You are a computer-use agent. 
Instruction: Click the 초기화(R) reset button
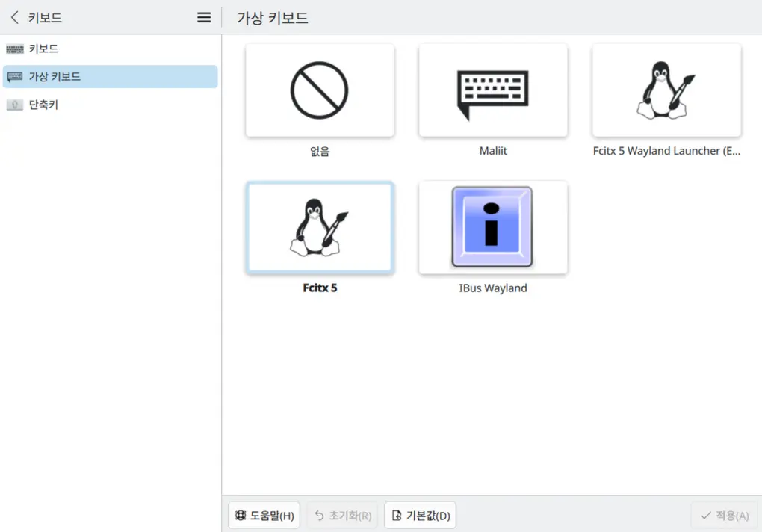[x=343, y=515]
